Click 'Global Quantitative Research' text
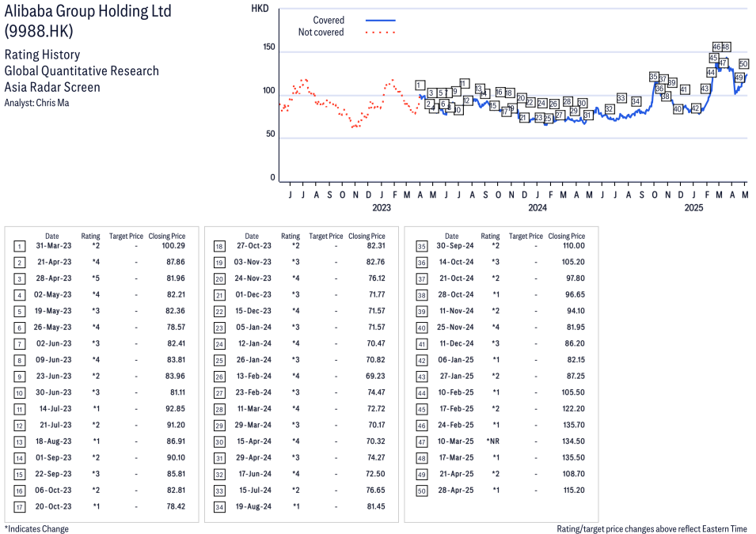 82,71
